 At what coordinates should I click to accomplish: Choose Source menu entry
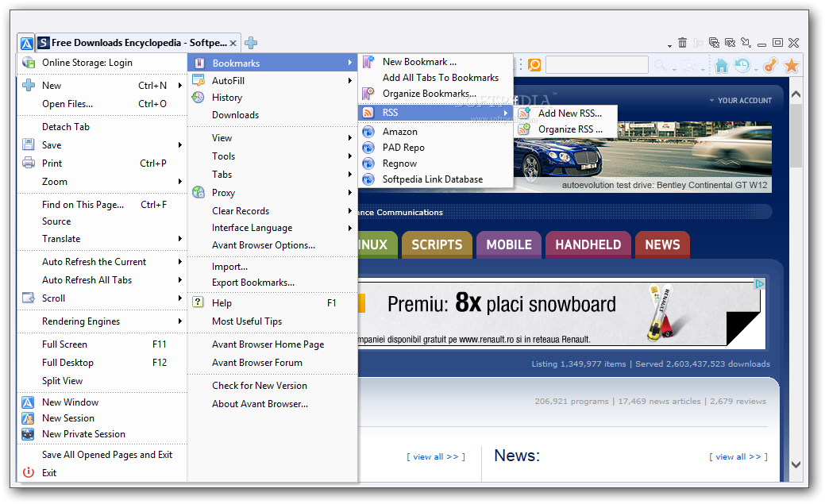pos(102,221)
